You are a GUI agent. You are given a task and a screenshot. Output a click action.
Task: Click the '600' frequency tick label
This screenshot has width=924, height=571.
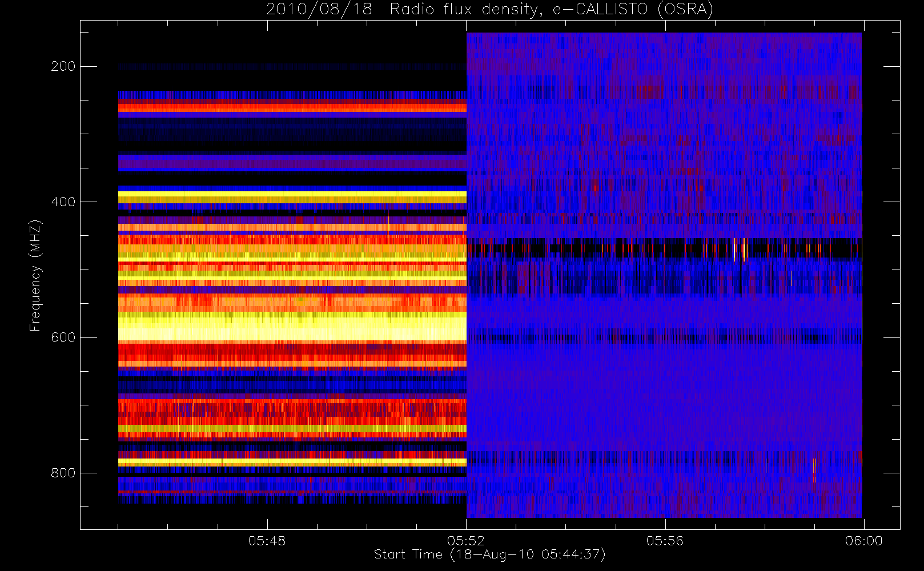[x=63, y=337]
